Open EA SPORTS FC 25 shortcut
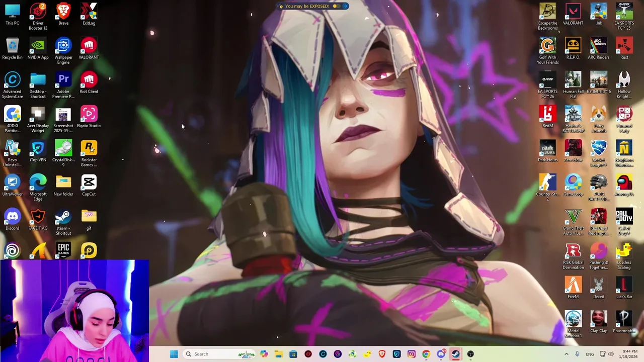Screen dimensions: 644x362 pyautogui.click(x=624, y=16)
